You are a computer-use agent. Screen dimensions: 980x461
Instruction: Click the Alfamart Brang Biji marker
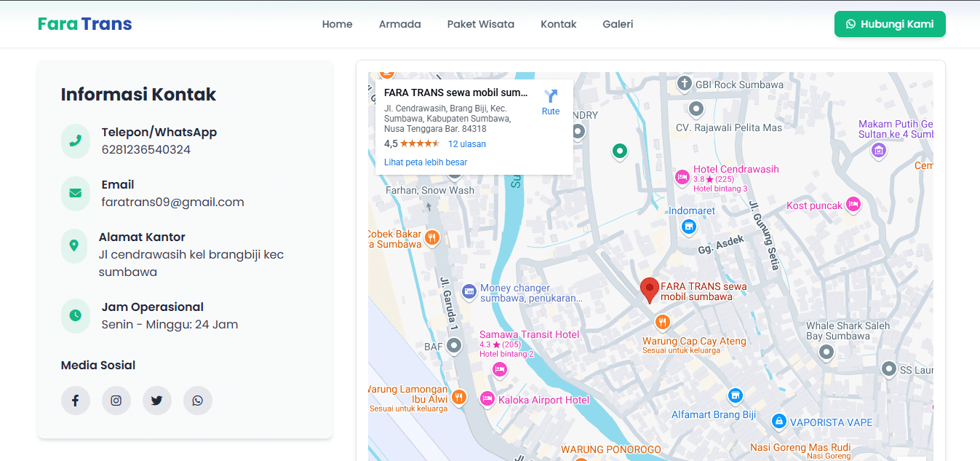pos(736,396)
